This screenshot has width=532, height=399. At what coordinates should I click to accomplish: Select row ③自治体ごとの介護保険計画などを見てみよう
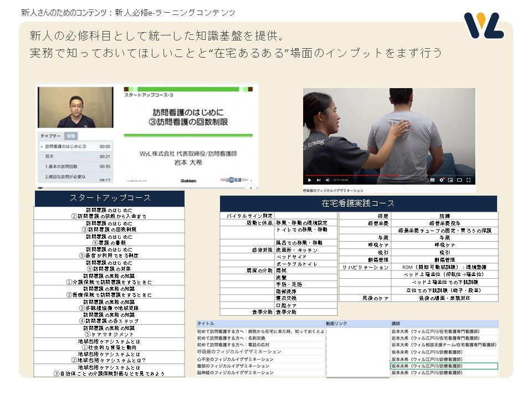[109, 371]
